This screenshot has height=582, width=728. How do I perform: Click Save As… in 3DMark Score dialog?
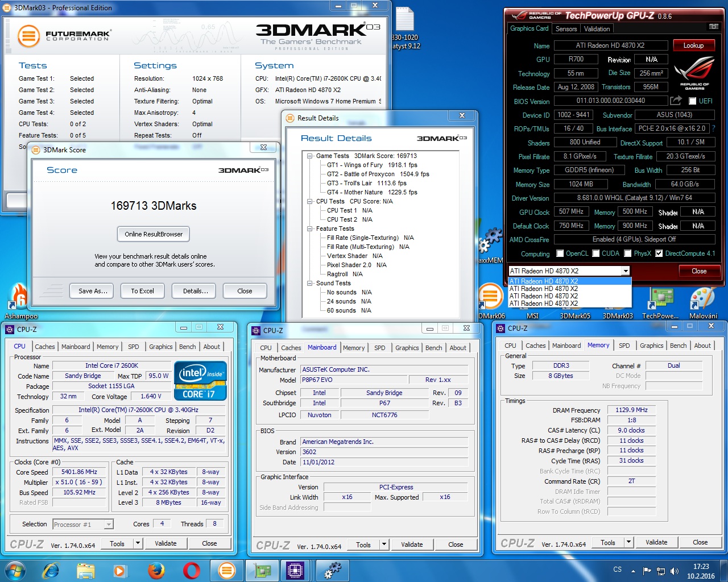(93, 291)
